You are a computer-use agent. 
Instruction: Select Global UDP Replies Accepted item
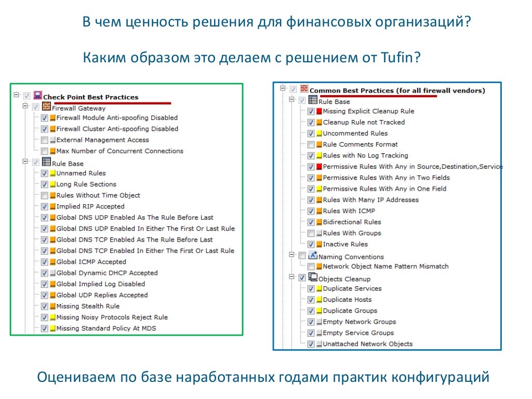(102, 295)
